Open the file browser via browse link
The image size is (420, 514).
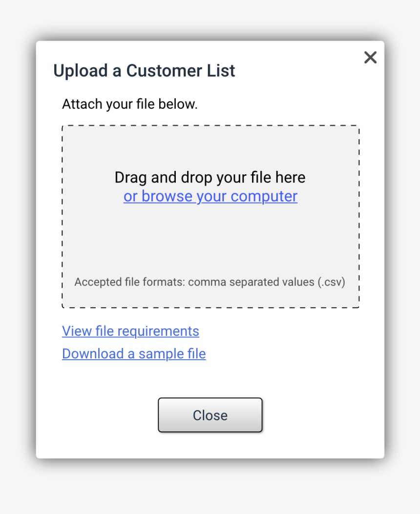click(x=210, y=196)
